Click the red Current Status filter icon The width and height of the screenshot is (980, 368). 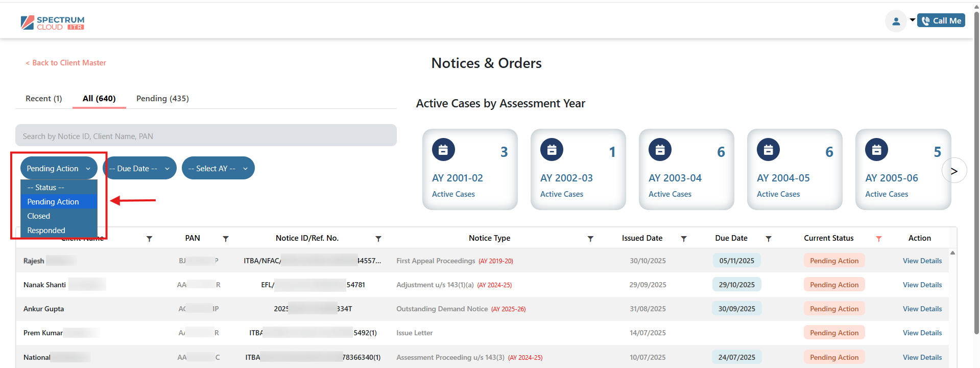click(879, 239)
